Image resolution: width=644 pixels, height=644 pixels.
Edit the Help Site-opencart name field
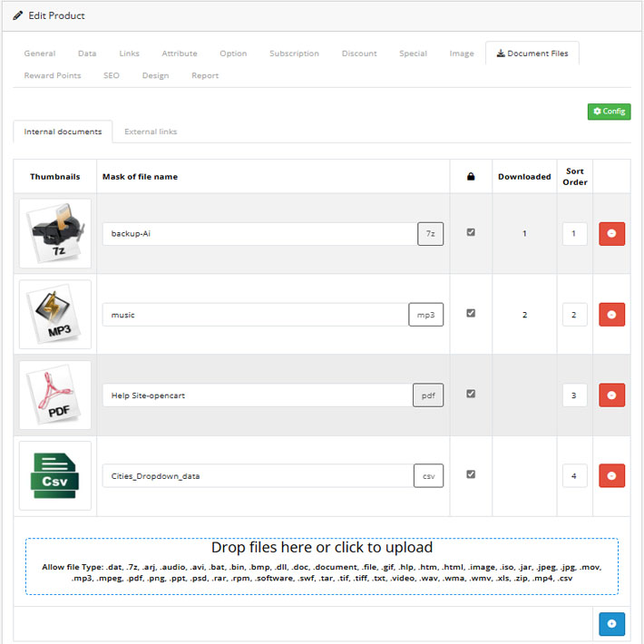pos(258,395)
